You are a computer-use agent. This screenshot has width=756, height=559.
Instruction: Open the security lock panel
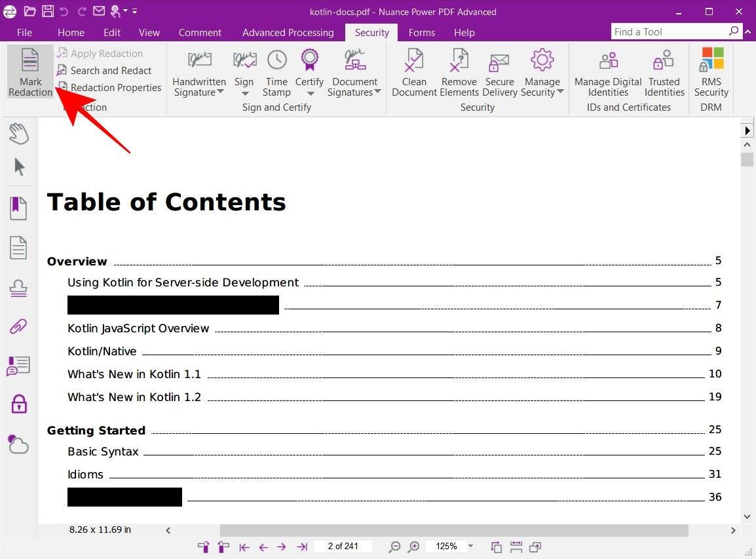point(19,404)
